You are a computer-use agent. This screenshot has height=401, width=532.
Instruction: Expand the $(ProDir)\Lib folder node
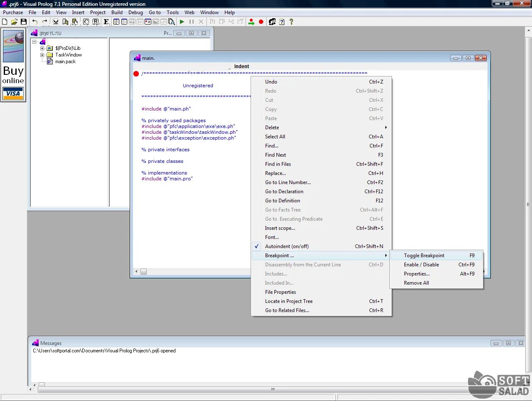42,48
